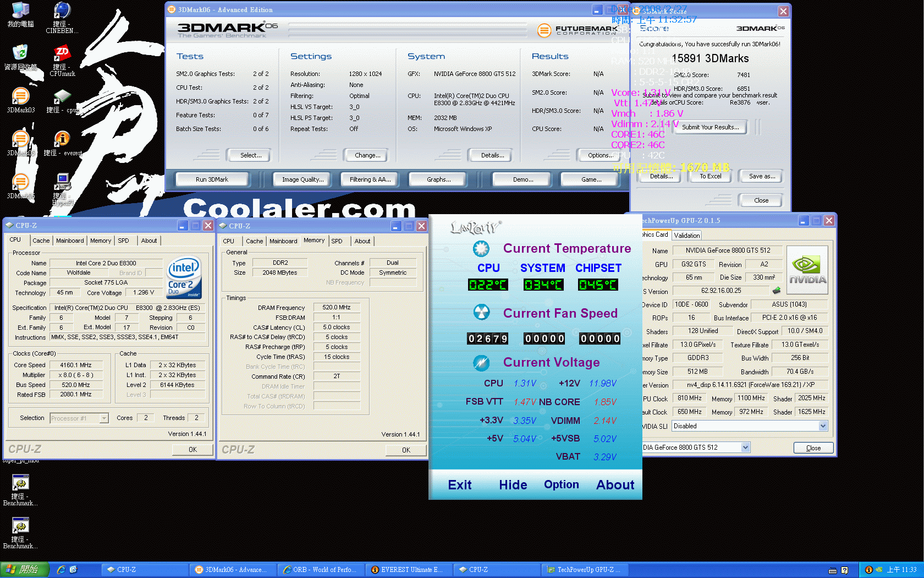Click About in the hardware monitor
The width and height of the screenshot is (924, 578).
(x=615, y=485)
